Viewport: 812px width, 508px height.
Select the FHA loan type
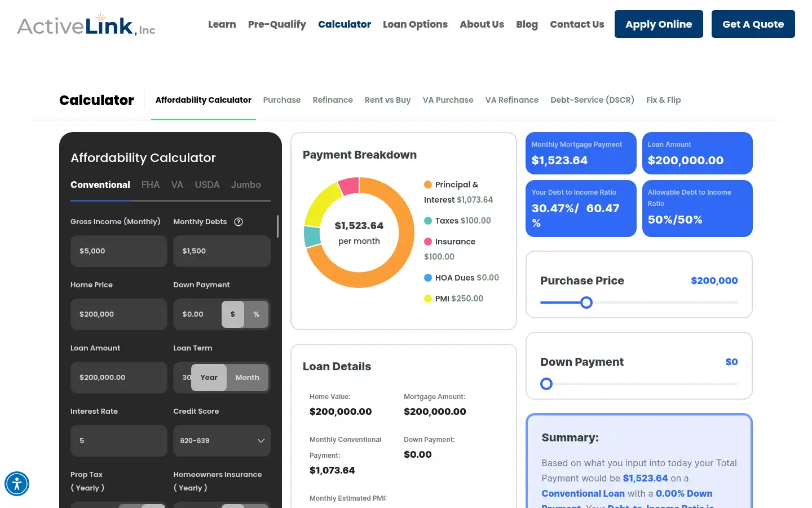[x=151, y=185]
